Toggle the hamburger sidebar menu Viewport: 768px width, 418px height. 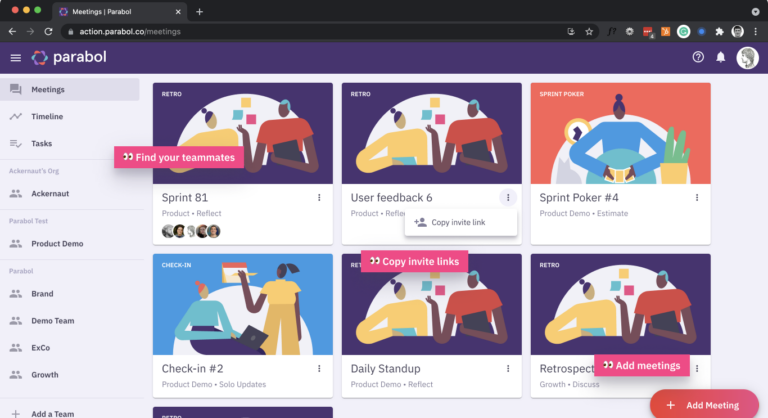tap(15, 58)
